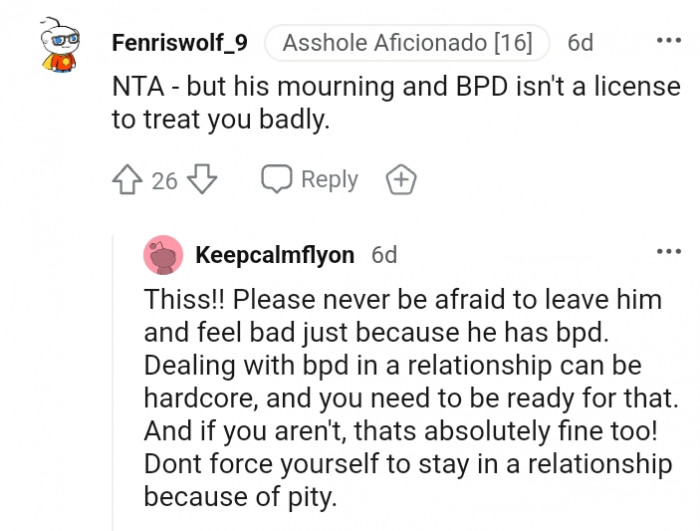Click the give award plus icon
Image resolution: width=700 pixels, height=531 pixels.
pos(400,180)
